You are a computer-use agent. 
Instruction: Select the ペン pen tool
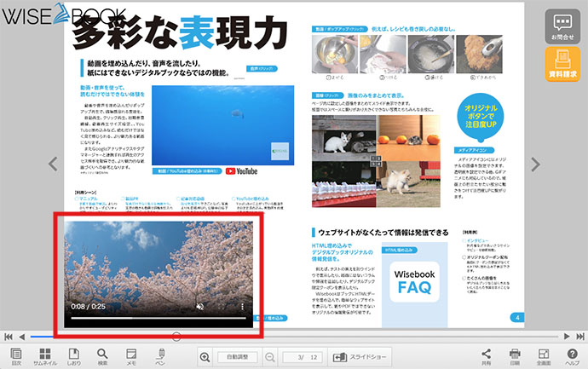[x=161, y=356]
